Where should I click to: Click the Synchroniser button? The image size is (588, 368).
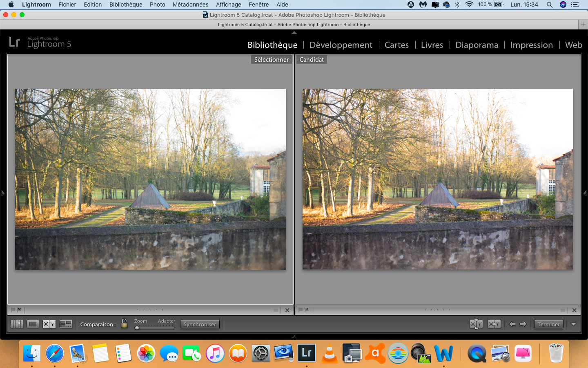(200, 324)
